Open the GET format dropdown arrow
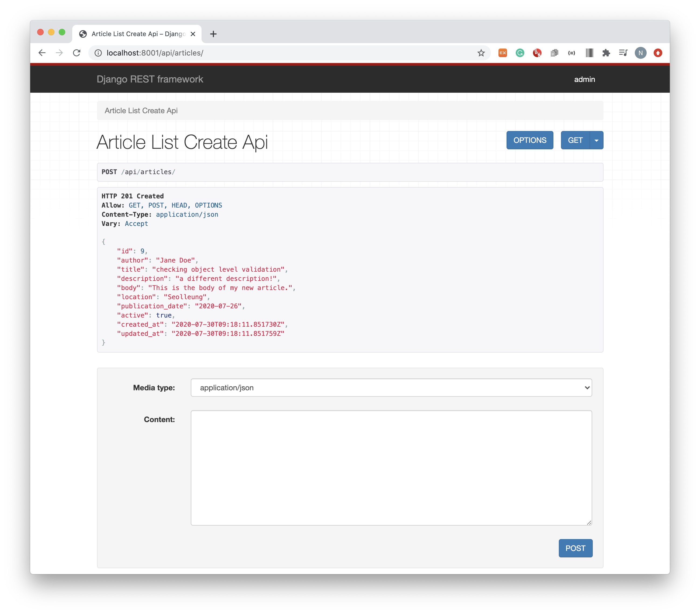This screenshot has width=700, height=614. point(596,140)
